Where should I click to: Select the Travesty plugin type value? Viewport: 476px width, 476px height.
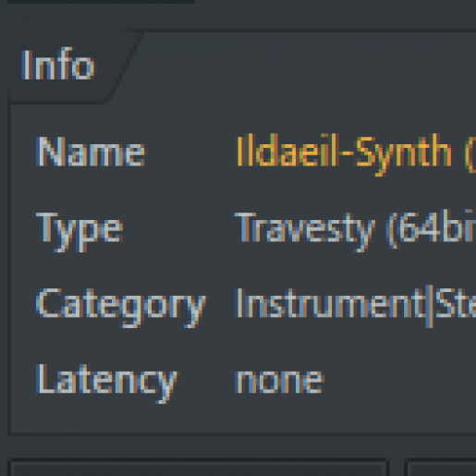[x=305, y=231]
